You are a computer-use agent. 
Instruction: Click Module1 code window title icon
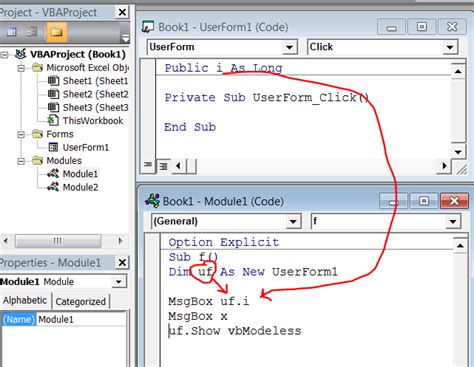point(152,201)
